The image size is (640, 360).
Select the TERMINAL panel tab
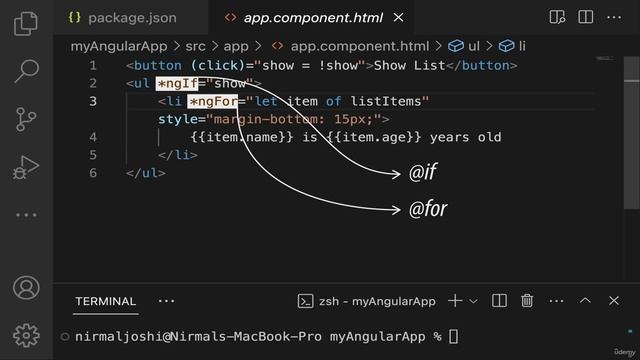pos(105,302)
